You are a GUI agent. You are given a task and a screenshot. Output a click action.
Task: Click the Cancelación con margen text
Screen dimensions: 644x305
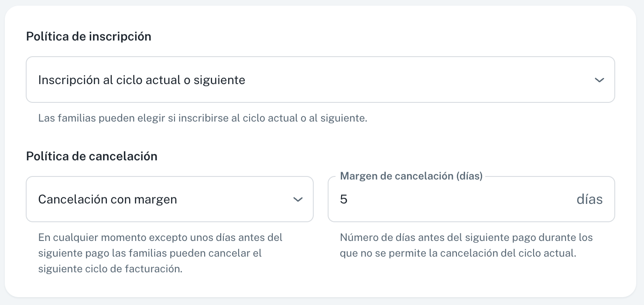[x=107, y=200]
